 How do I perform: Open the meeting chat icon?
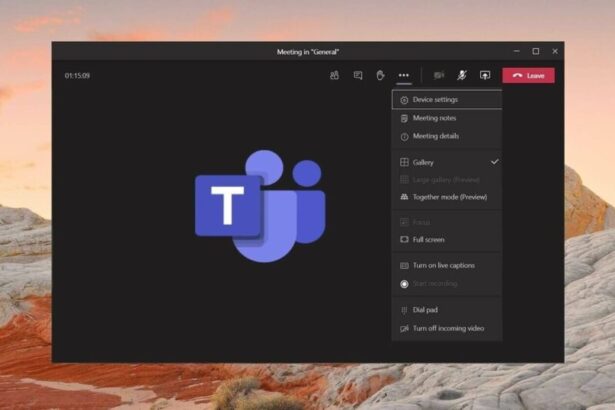(358, 75)
